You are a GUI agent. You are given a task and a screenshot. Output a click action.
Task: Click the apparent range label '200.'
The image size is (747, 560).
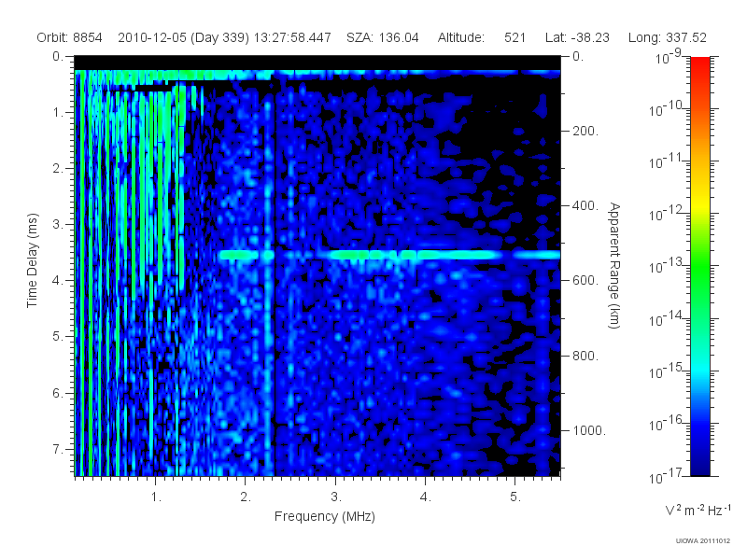[x=585, y=131]
